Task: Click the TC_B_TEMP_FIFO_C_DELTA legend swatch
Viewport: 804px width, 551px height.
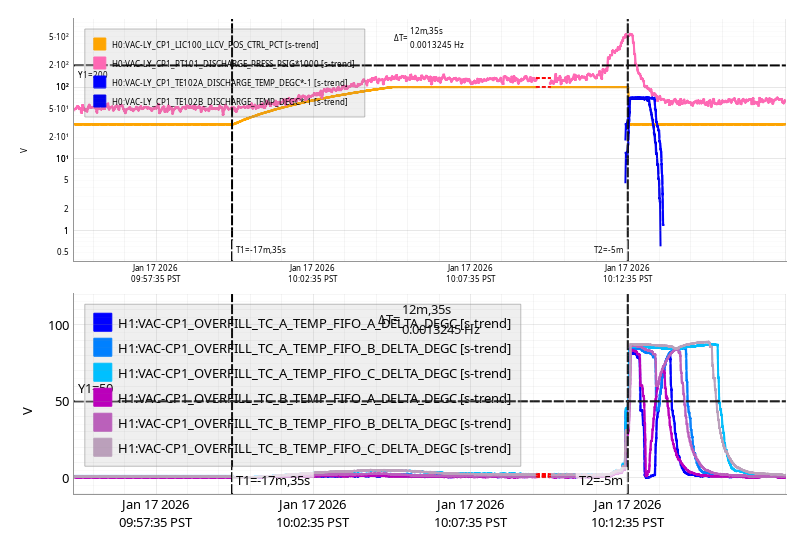Action: click(x=102, y=447)
